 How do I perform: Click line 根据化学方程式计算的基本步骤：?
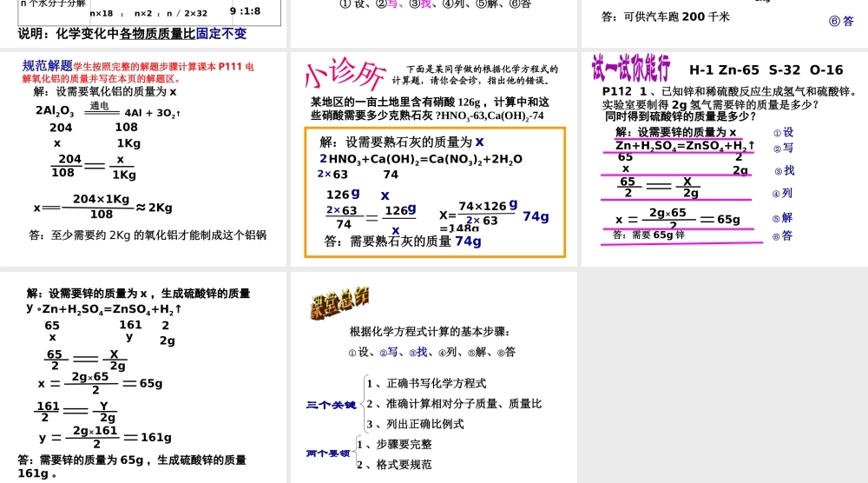pyautogui.click(x=430, y=332)
